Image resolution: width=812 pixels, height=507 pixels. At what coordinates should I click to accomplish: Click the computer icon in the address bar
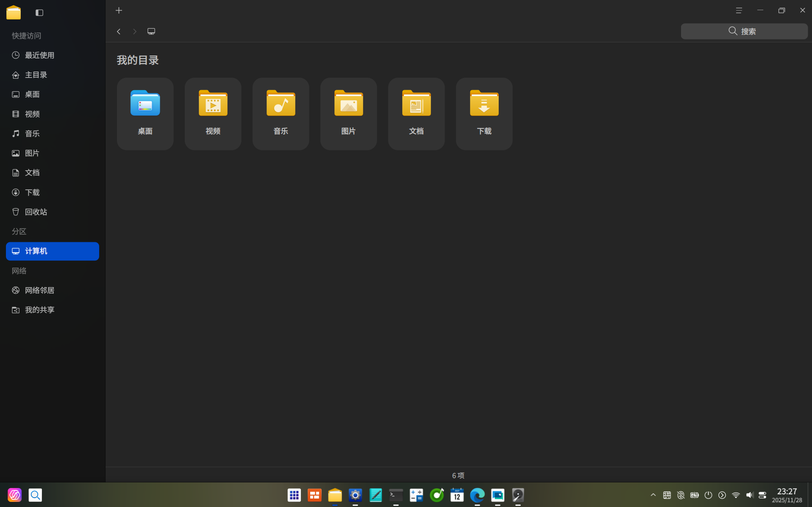(151, 31)
